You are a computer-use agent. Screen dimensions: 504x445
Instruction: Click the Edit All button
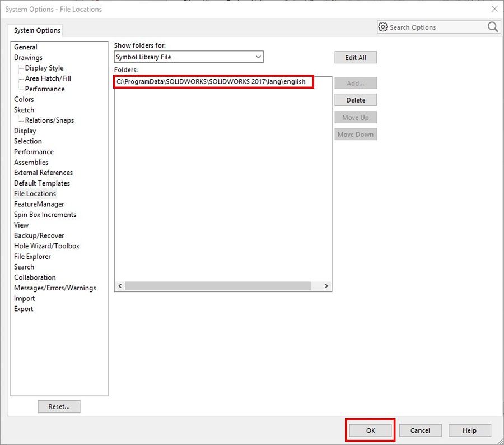[356, 58]
